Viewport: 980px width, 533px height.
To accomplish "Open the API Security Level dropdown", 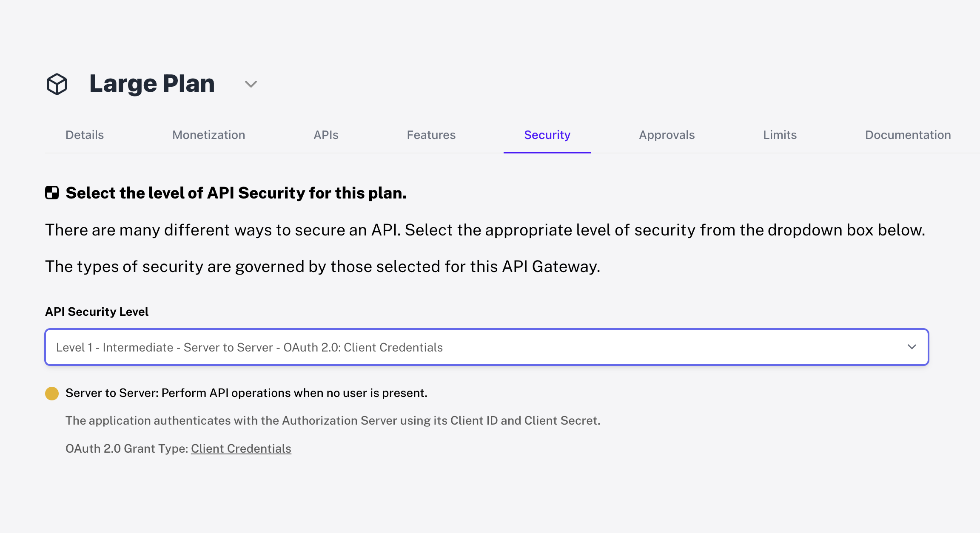I will [x=486, y=347].
